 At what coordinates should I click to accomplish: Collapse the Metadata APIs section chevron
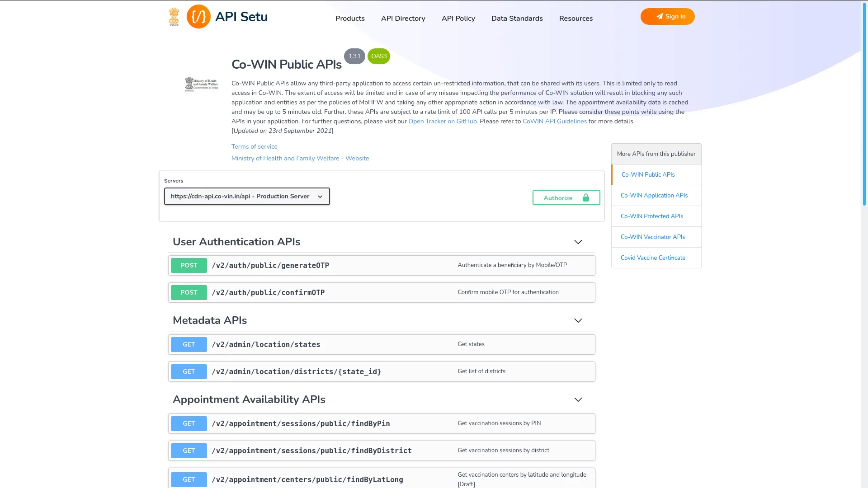[x=578, y=321]
